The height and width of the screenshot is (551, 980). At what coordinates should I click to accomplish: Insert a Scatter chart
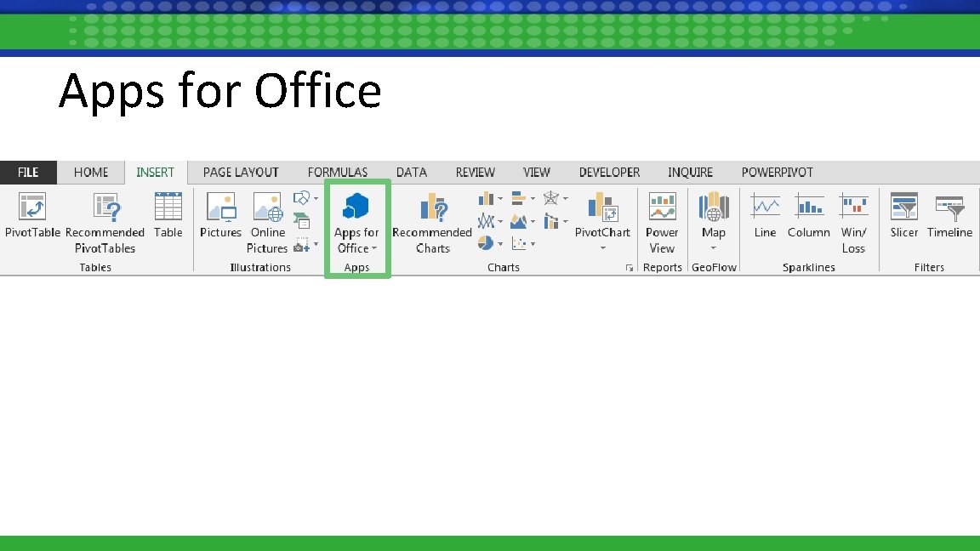point(519,243)
